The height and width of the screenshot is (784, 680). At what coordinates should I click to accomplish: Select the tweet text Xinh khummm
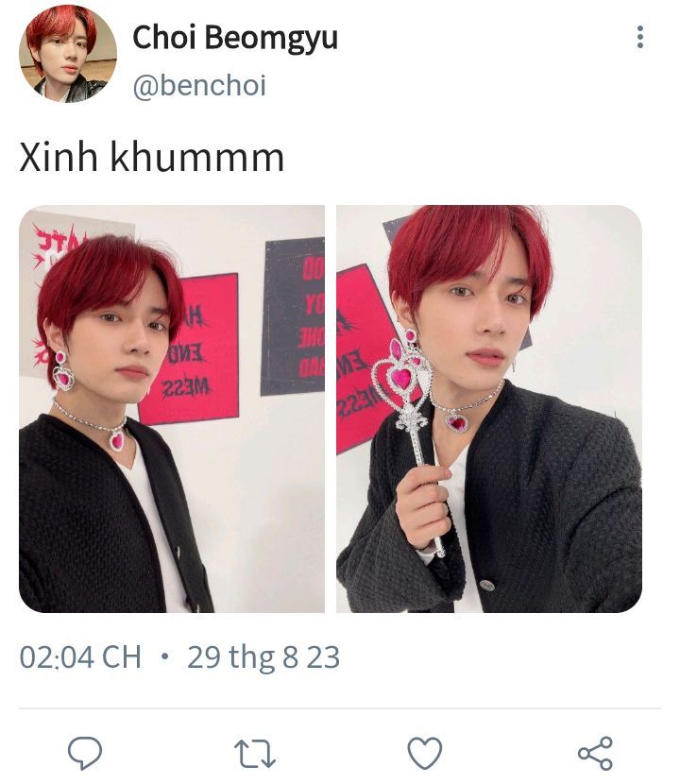pyautogui.click(x=151, y=157)
